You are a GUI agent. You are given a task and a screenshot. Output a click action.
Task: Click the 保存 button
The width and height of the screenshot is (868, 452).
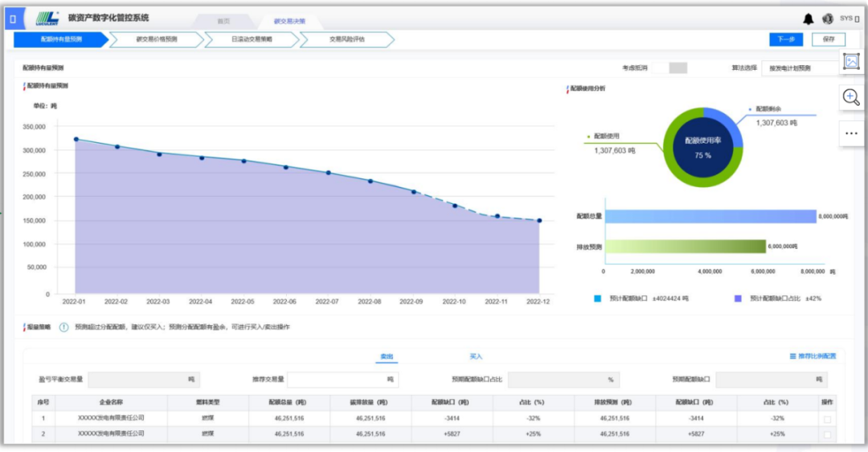tap(828, 39)
